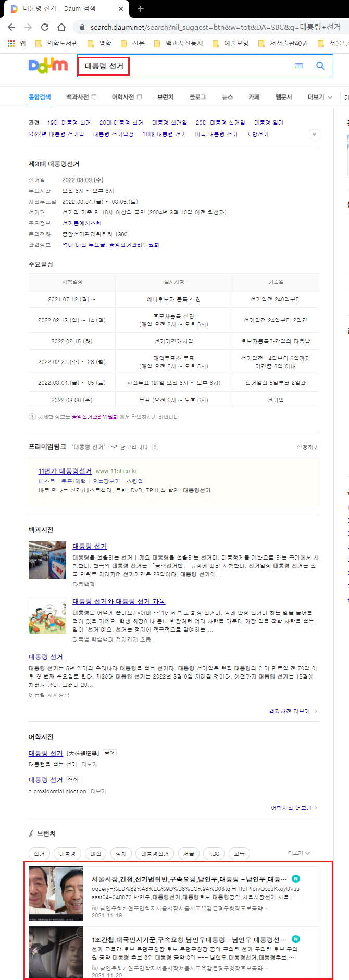This screenshot has width=349, height=980.
Task: Select the 통합검색 tab
Action: tap(40, 97)
